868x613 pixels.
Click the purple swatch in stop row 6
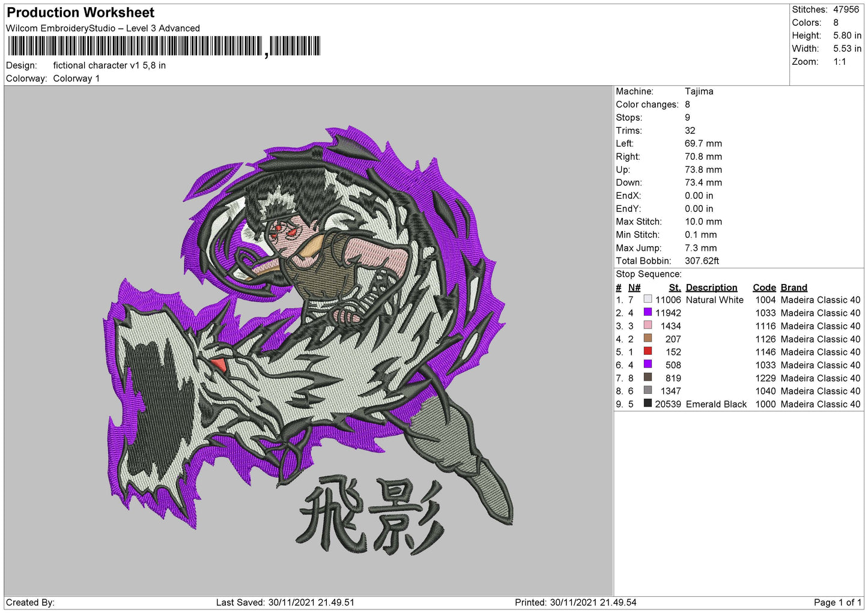(x=648, y=364)
